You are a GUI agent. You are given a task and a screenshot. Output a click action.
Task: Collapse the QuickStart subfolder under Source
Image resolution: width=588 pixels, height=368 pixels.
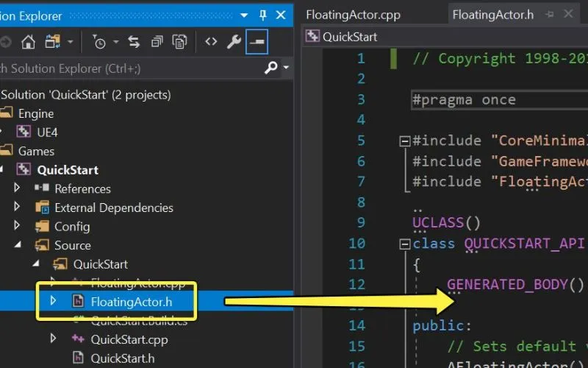coord(36,263)
